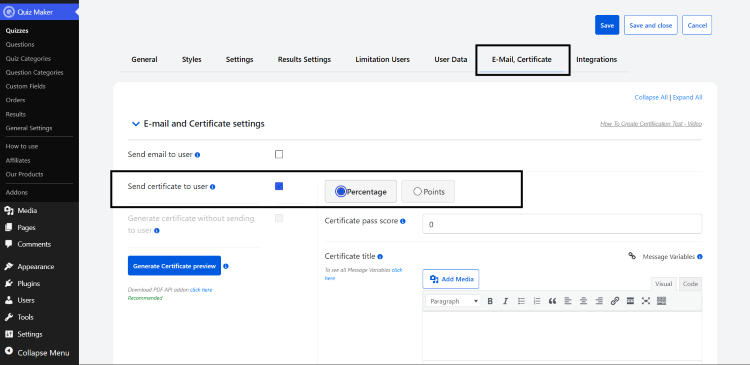Open Addons in Quiz Maker menu
This screenshot has width=750, height=365.
click(x=17, y=192)
